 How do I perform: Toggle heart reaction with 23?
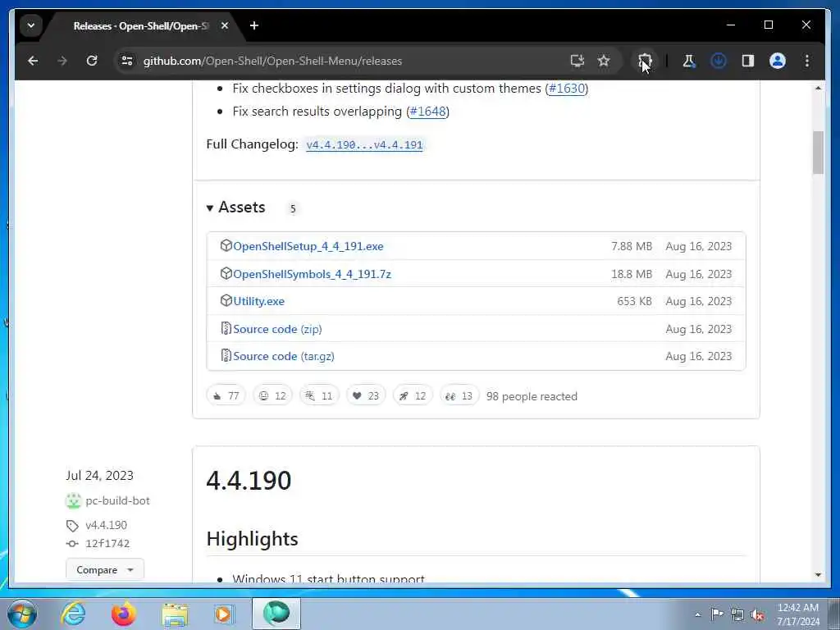point(365,396)
